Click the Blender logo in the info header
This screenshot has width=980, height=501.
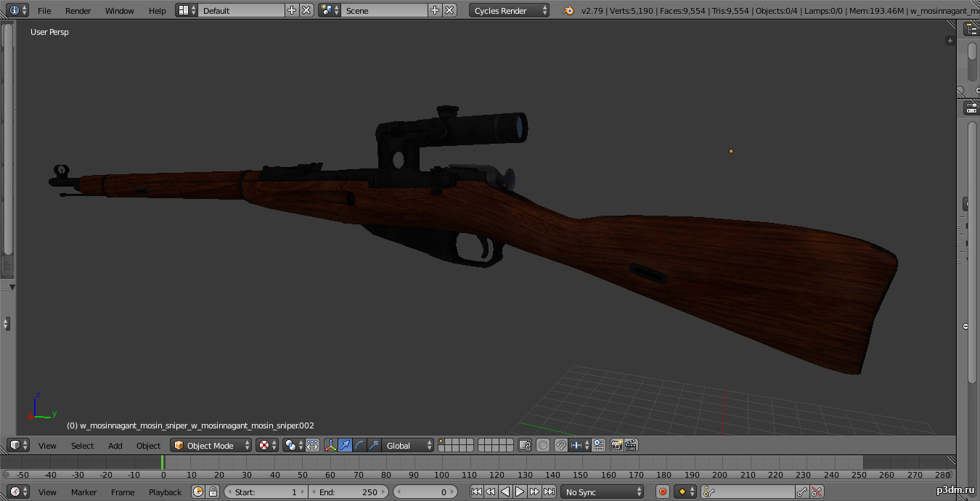click(x=568, y=10)
